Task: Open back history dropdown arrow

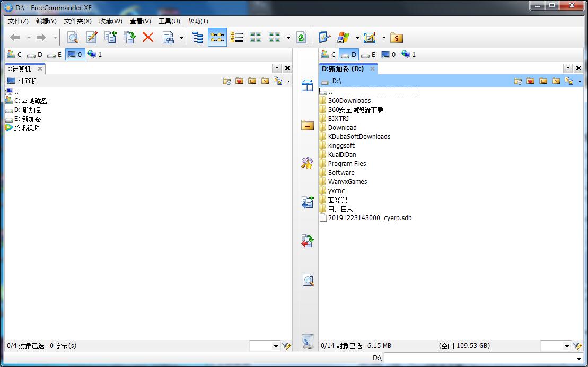Action: click(29, 38)
